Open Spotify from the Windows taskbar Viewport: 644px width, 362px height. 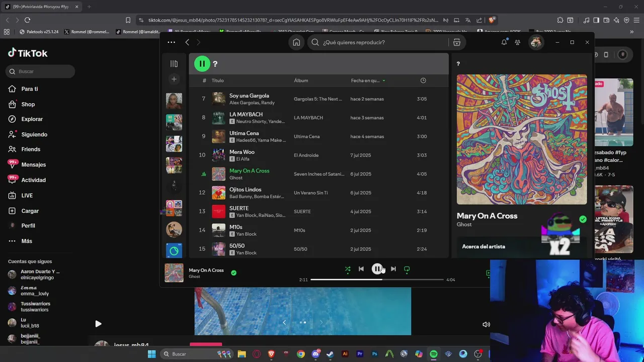(x=434, y=354)
